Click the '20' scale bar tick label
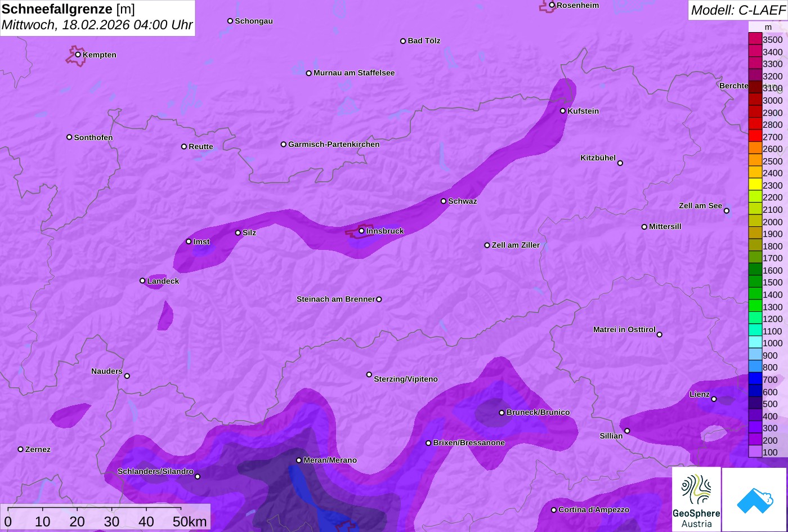This screenshot has width=788, height=532. click(x=77, y=521)
